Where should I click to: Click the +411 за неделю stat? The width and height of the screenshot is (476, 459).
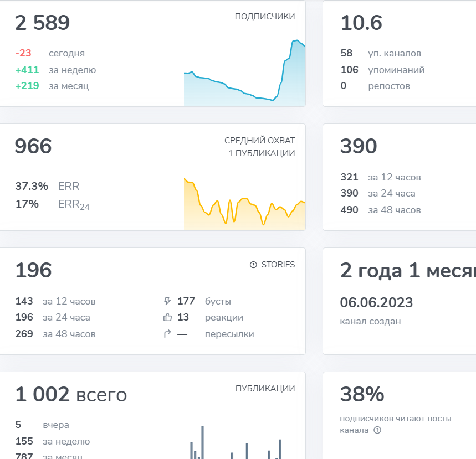coord(55,70)
